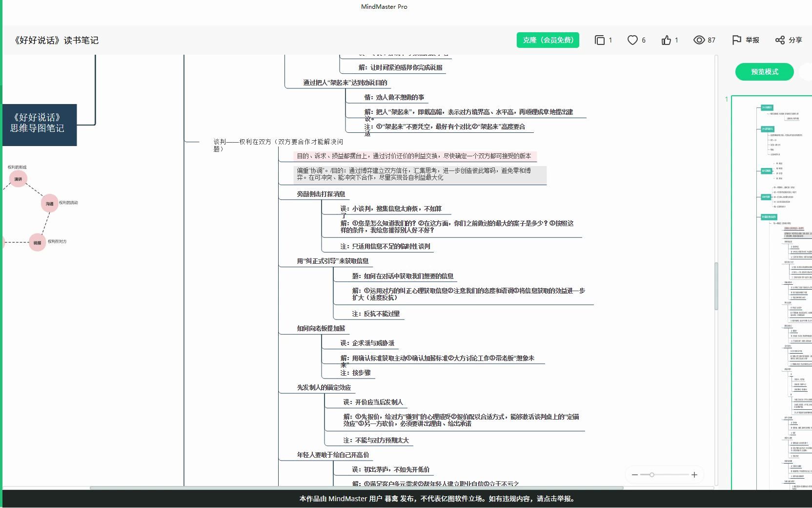Click the heart favorite icon
This screenshot has height=508, width=812.
(x=632, y=40)
